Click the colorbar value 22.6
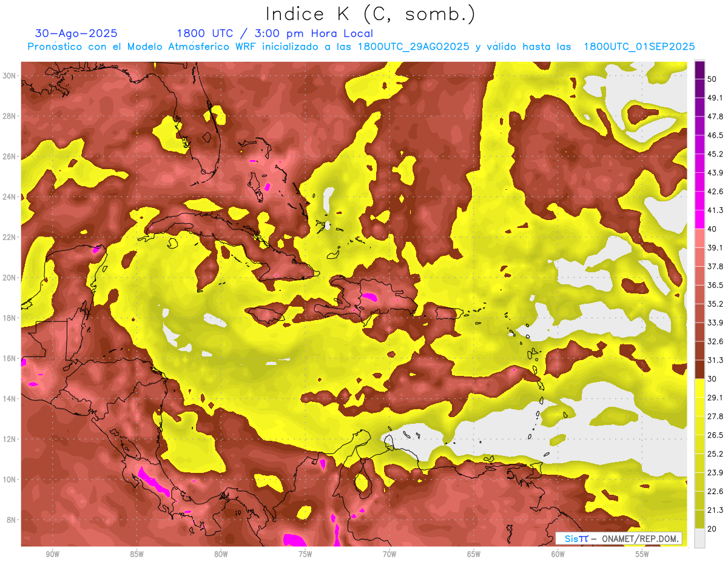This screenshot has height=562, width=728. click(x=715, y=491)
